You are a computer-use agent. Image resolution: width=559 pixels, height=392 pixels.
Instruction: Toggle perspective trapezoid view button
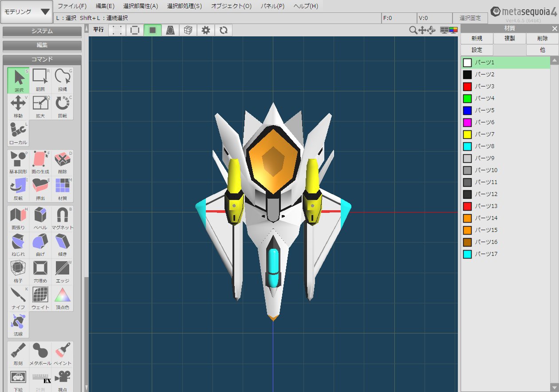[170, 30]
